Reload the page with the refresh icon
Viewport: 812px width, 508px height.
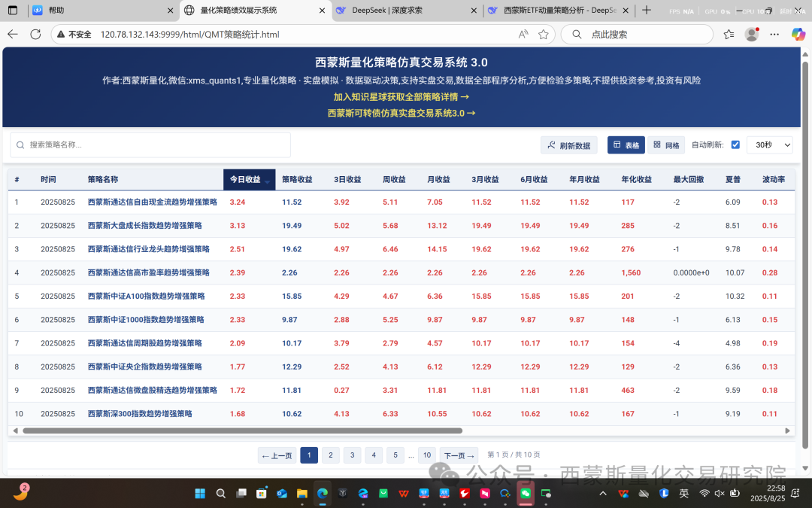(35, 34)
